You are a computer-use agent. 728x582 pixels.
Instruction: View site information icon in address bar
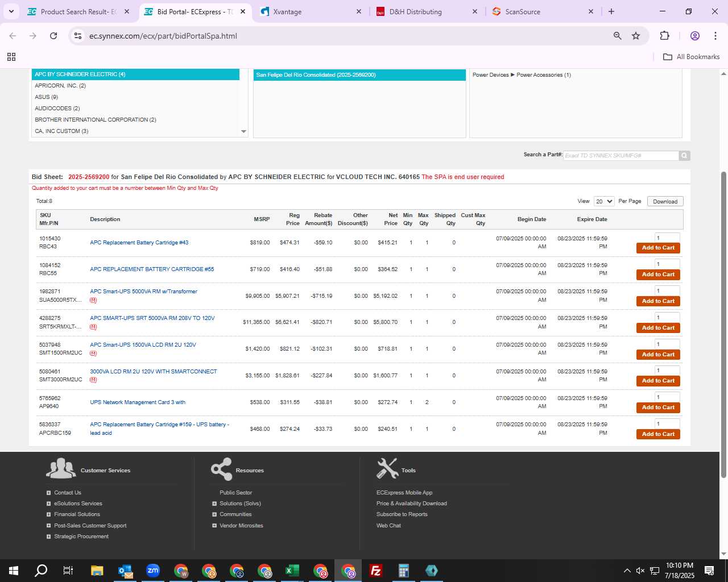tap(78, 36)
